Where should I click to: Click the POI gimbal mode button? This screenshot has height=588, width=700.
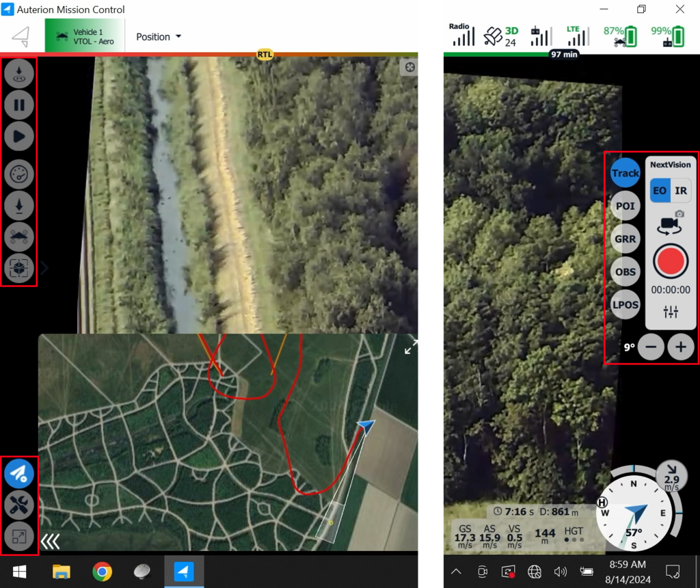625,206
